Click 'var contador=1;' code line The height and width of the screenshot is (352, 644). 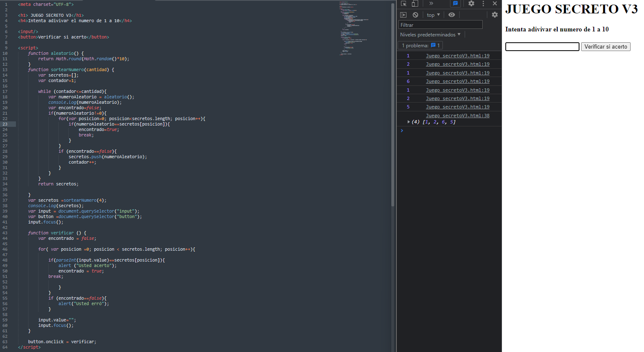(x=57, y=80)
